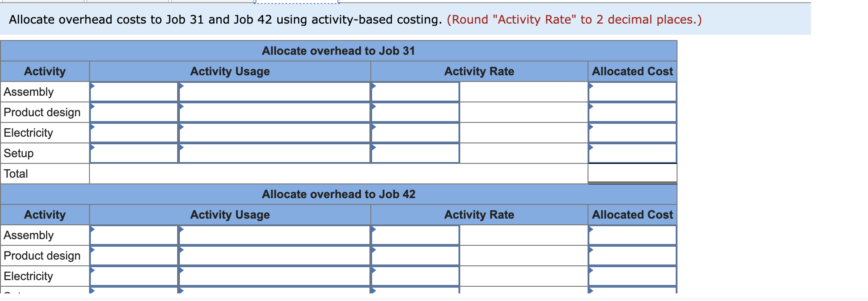Expand the Setup Allocated Cost dropdown for Job 42
This screenshot has width=868, height=301.
(x=591, y=292)
